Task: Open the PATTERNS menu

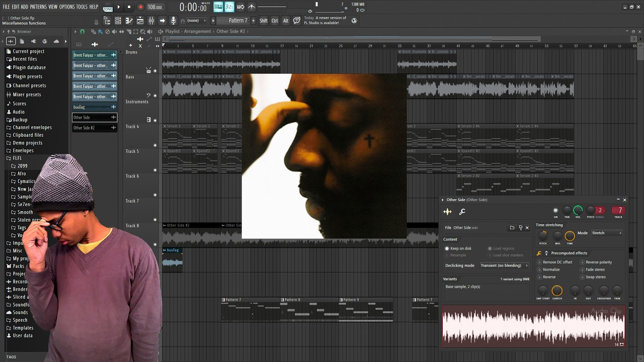Action: coord(38,7)
